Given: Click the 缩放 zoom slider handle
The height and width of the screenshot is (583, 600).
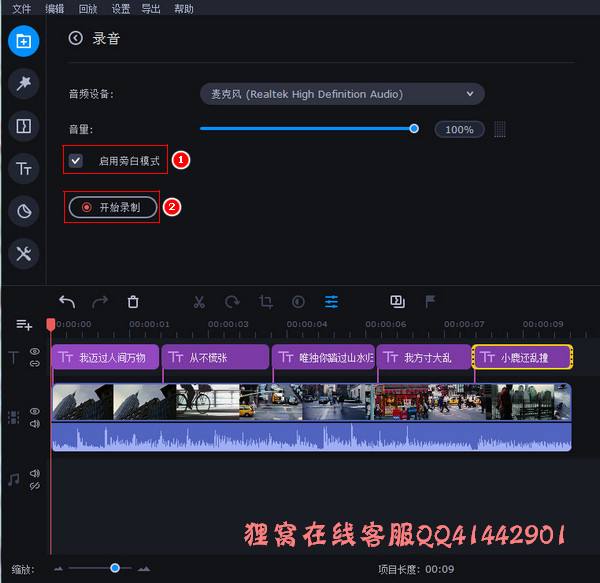Looking at the screenshot, I should click(x=115, y=568).
